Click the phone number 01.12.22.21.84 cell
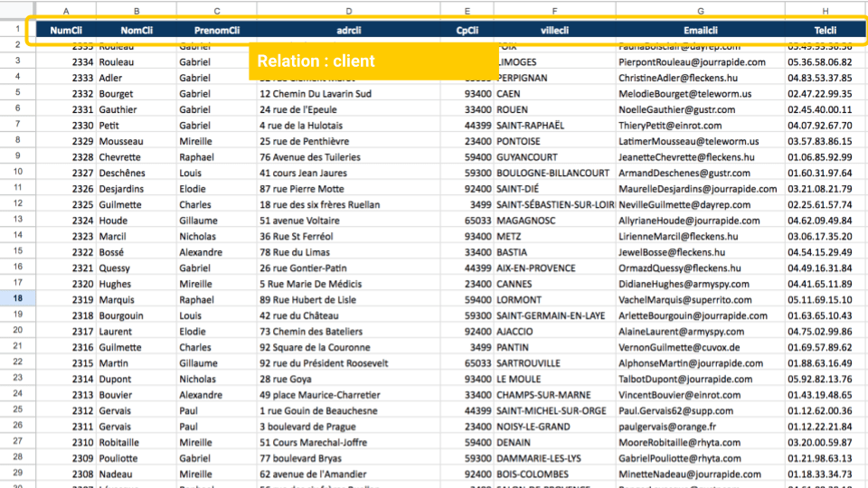Screen dimensions: 868x488 point(819,427)
